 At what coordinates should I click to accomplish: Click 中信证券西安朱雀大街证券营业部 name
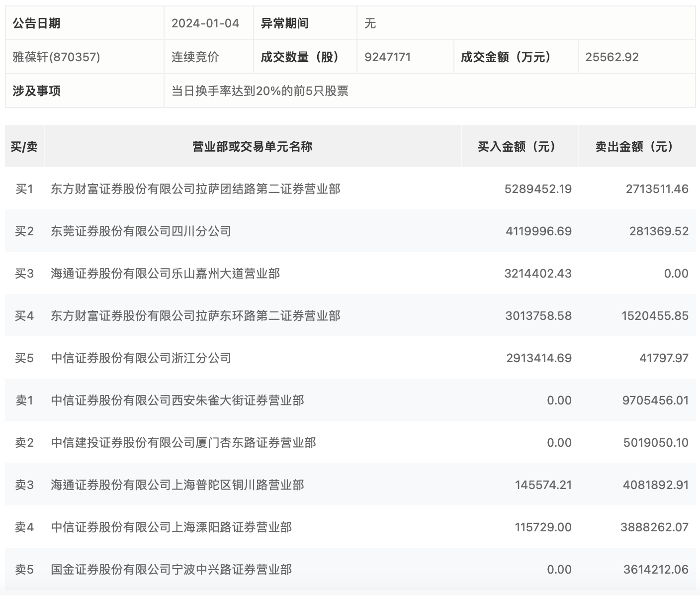(x=177, y=400)
